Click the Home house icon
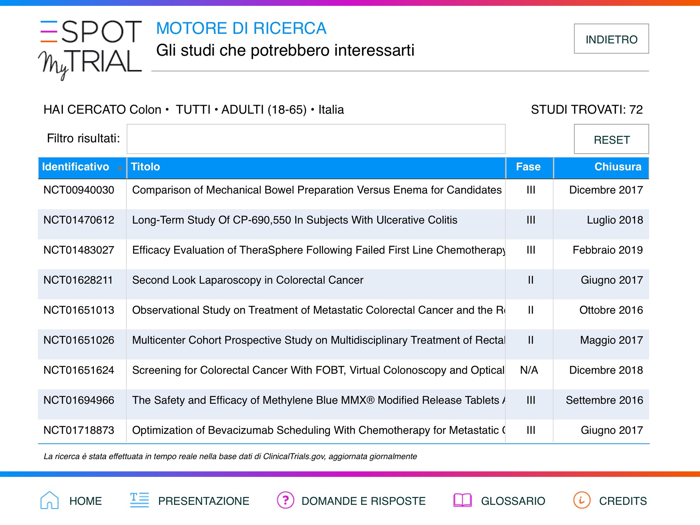 tap(50, 500)
